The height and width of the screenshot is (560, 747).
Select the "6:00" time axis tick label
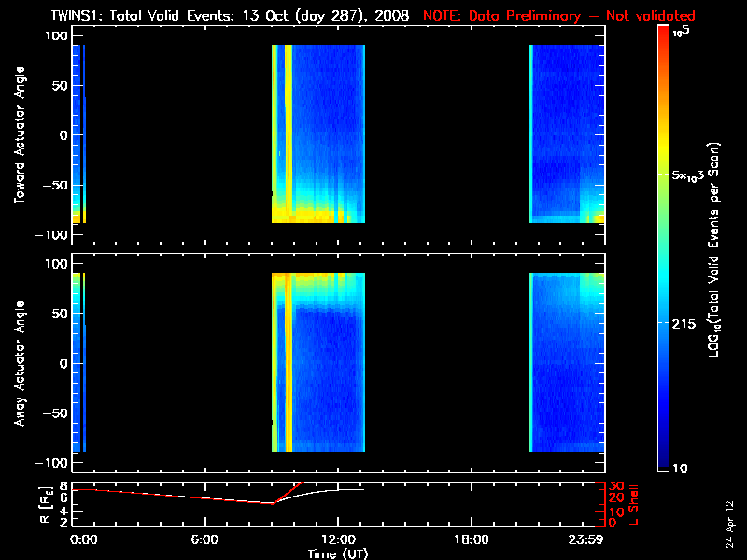[204, 540]
